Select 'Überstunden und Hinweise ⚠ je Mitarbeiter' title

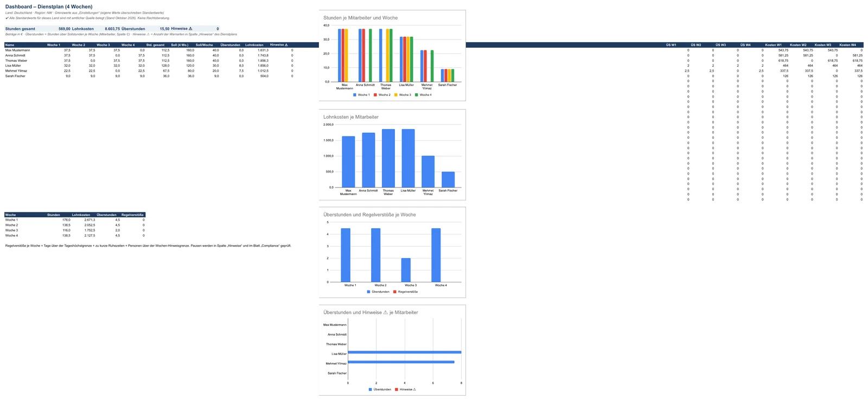click(x=371, y=312)
